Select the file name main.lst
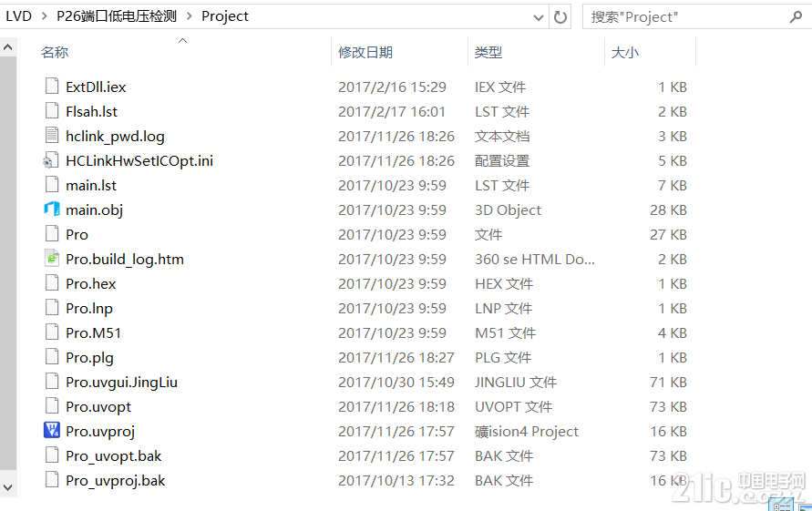This screenshot has width=812, height=511. click(91, 185)
